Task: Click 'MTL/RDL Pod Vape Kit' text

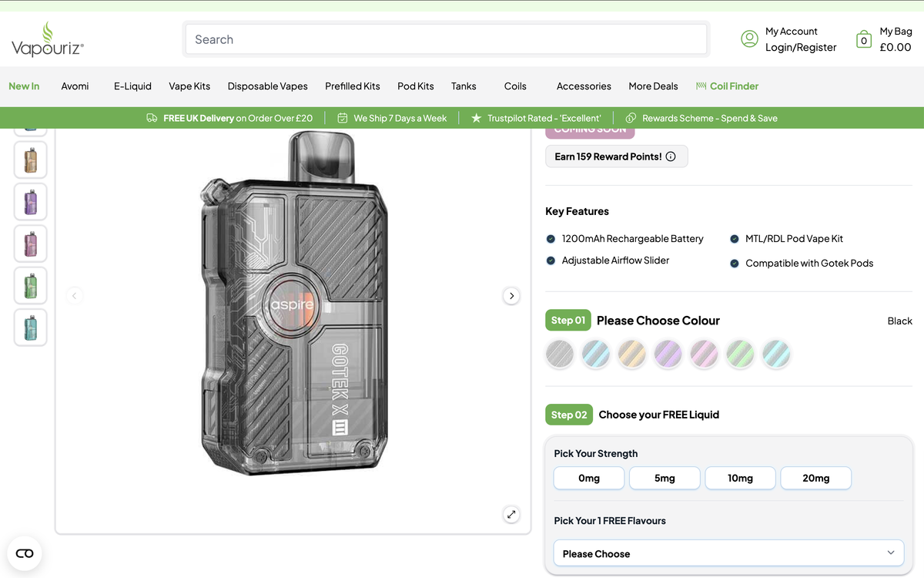Action: pyautogui.click(x=794, y=239)
